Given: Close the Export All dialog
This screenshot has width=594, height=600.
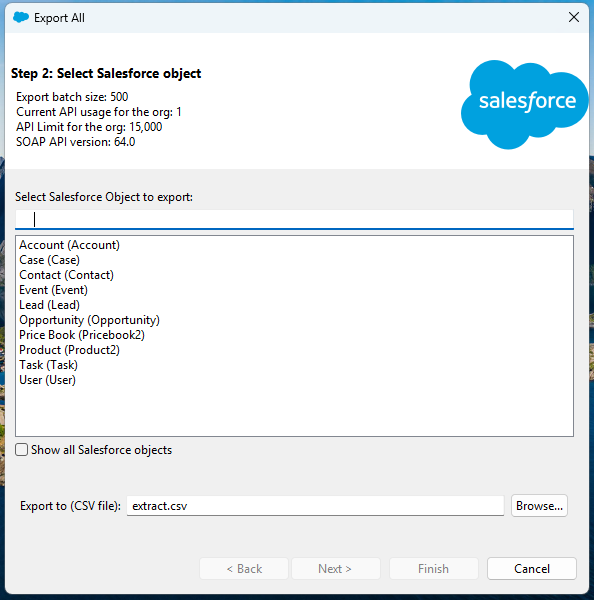Looking at the screenshot, I should point(573,17).
